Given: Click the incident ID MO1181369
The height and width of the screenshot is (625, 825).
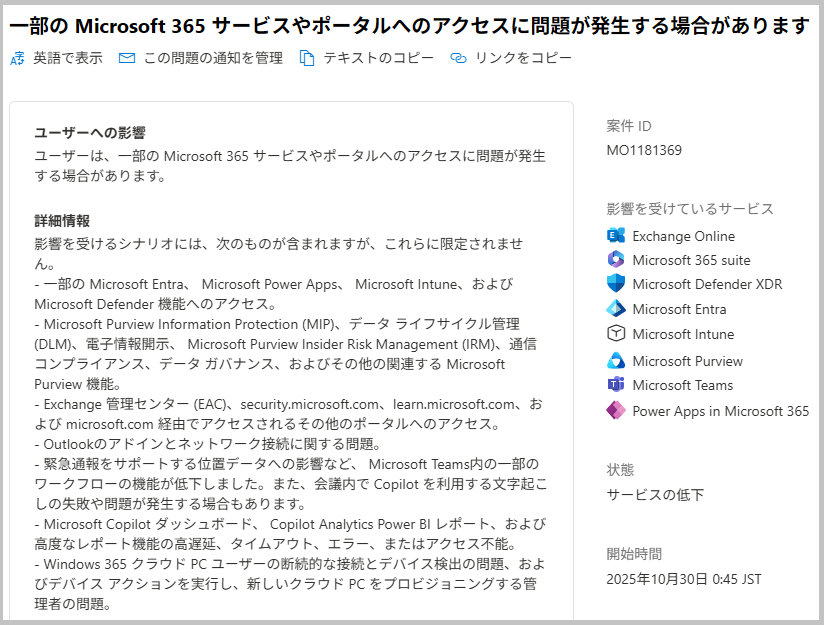Looking at the screenshot, I should point(644,150).
